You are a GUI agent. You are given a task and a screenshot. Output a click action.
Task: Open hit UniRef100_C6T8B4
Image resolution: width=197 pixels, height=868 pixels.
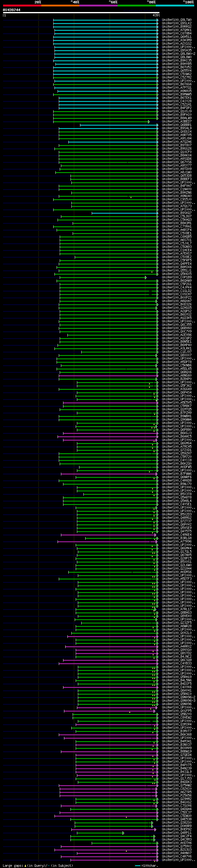[176, 33]
